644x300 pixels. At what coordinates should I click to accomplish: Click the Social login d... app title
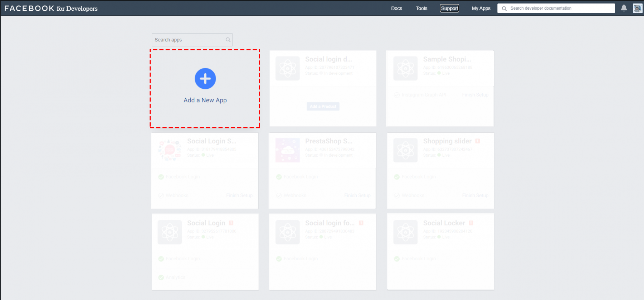(x=328, y=59)
